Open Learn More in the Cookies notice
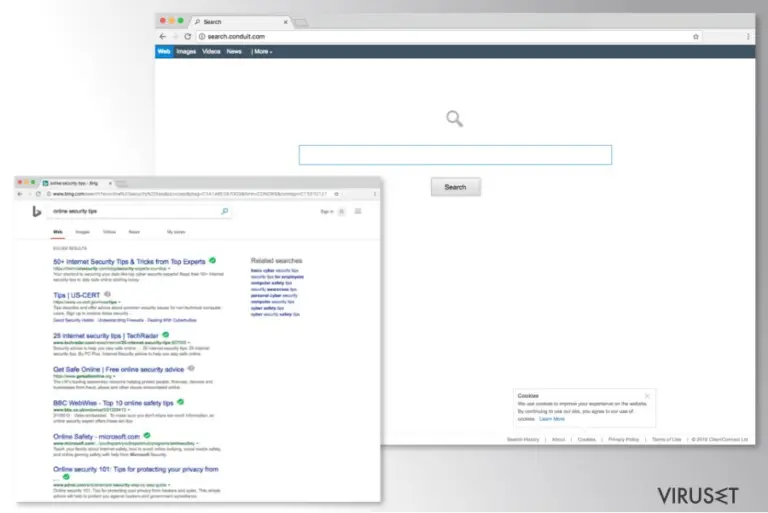Viewport: 768px width, 513px height. 552,419
